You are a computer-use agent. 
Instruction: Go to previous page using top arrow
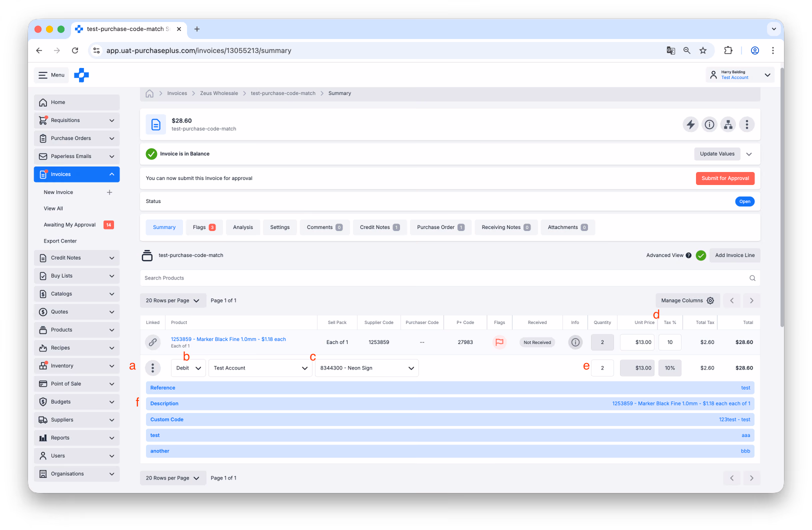point(732,300)
